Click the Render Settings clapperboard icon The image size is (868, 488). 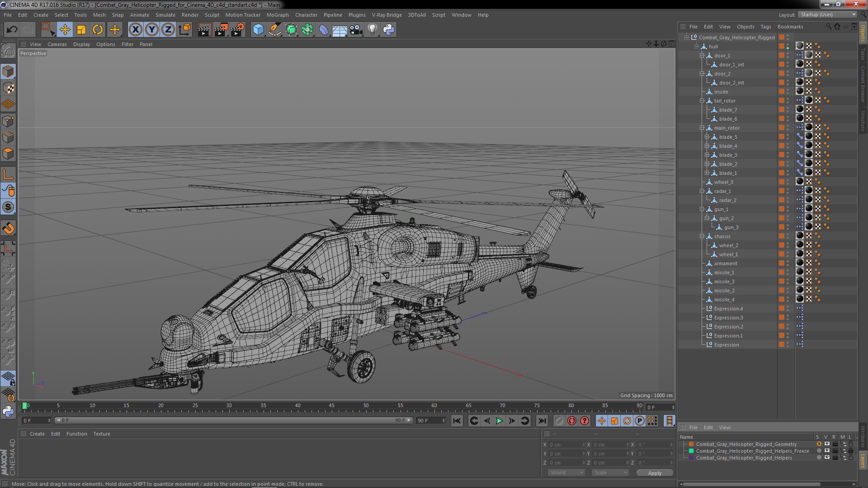click(237, 30)
